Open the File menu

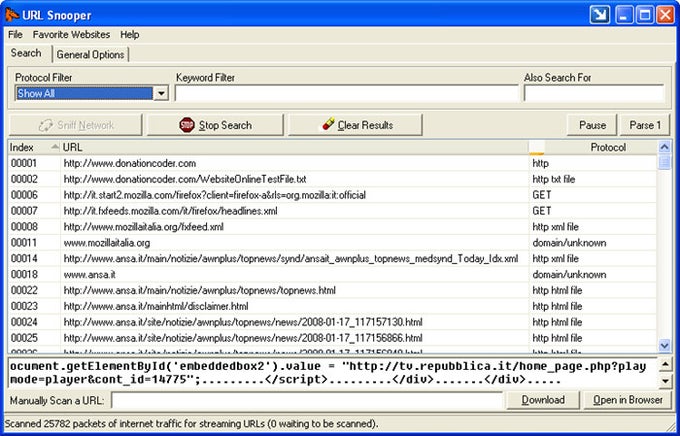[15, 34]
